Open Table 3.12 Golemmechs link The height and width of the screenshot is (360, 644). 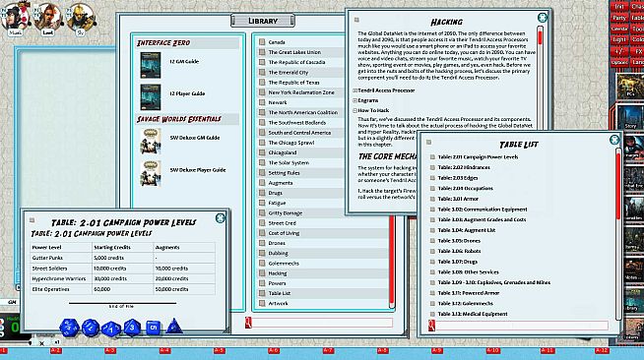click(466, 303)
